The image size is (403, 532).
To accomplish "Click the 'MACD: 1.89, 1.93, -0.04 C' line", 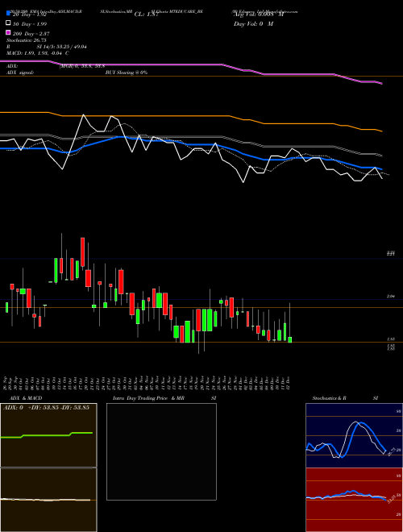I will point(38,53).
